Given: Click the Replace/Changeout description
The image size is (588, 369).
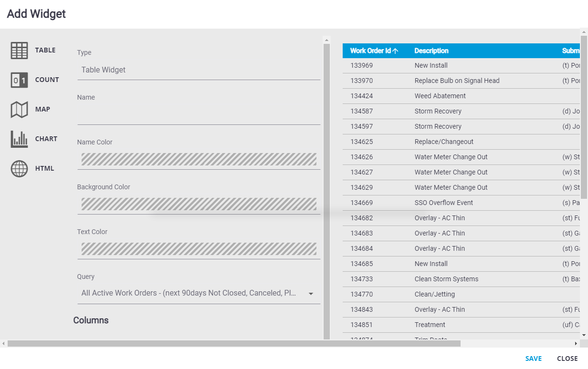Looking at the screenshot, I should (x=444, y=142).
